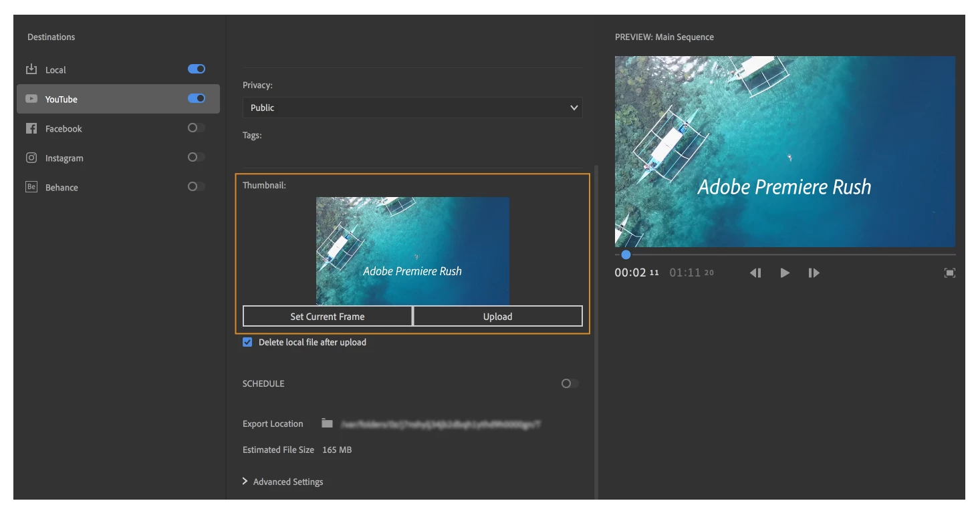Select the YouTube destination
Screen dimensions: 980x515
point(118,99)
